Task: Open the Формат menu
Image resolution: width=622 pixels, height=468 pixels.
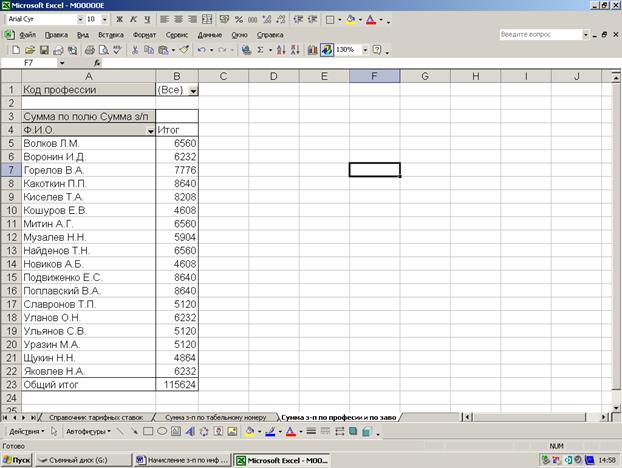Action: pyautogui.click(x=144, y=34)
